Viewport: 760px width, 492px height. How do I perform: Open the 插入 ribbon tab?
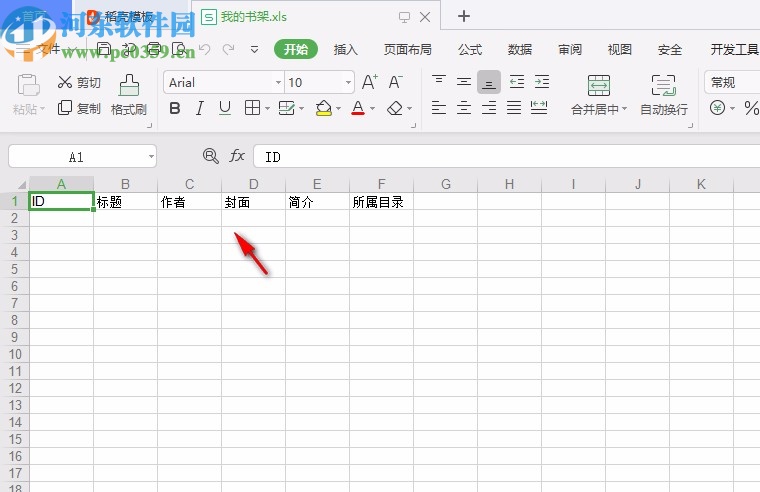click(x=346, y=49)
